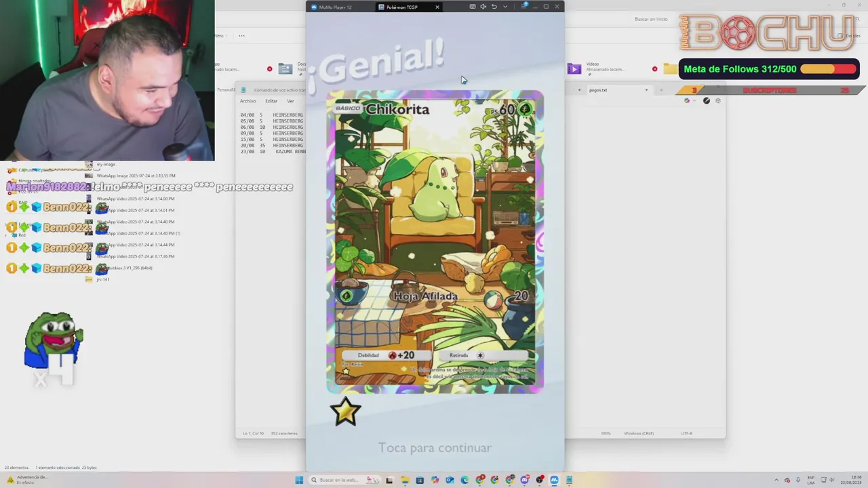Select the 'my-image' file in Explorer
The width and height of the screenshot is (868, 488).
click(106, 164)
